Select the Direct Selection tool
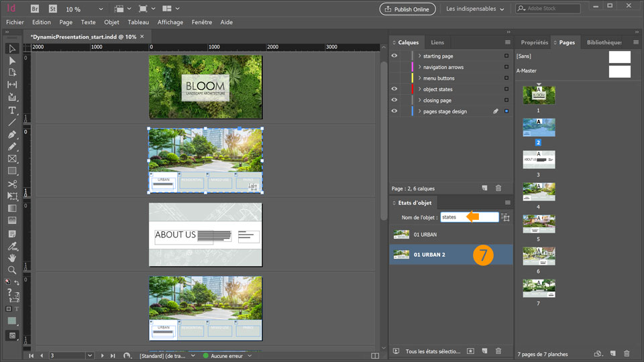Image resolution: width=644 pixels, height=362 pixels. (x=12, y=61)
